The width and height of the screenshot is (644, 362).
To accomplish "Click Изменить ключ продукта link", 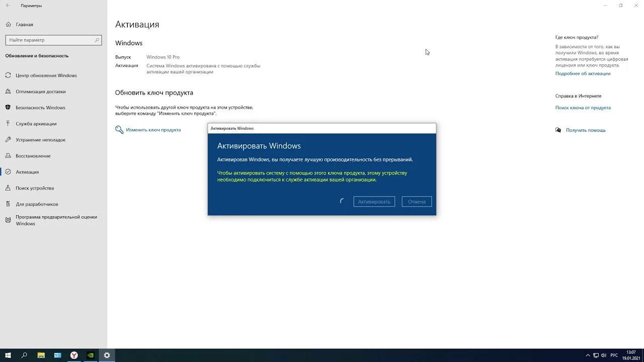I will coord(153,130).
